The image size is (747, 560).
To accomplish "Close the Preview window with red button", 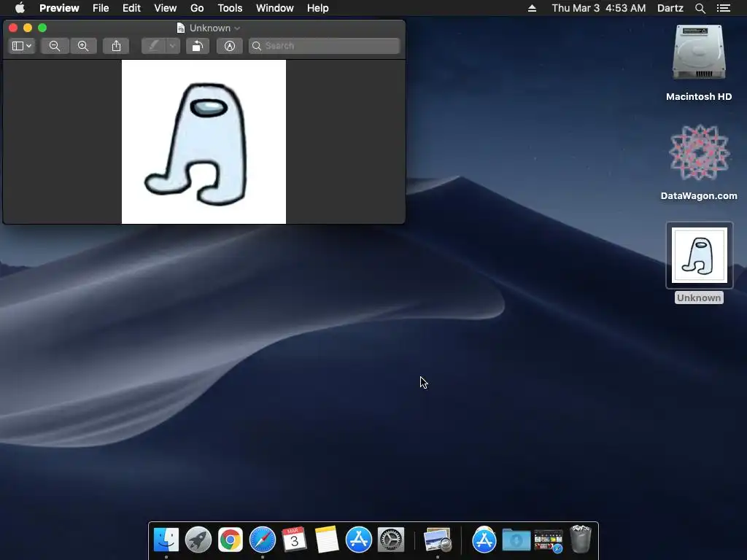I will point(13,28).
